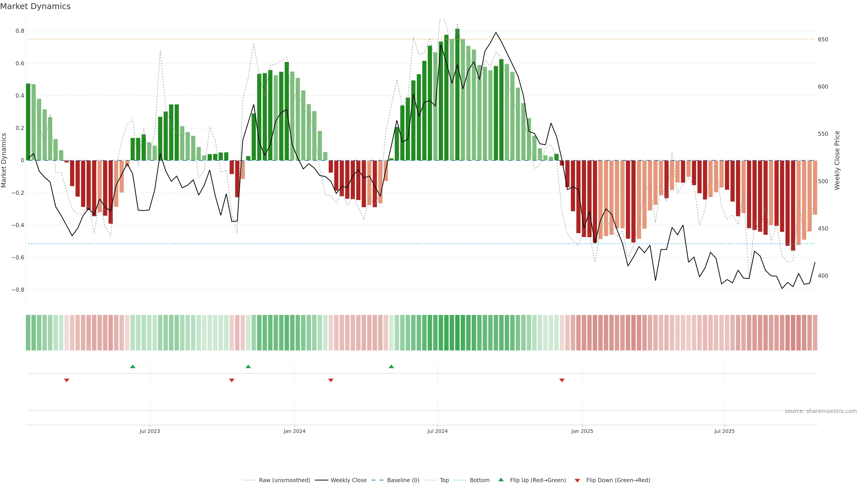The height and width of the screenshot is (488, 868).
Task: Click the flip-up triangle before Jul 2024
Action: 391,366
